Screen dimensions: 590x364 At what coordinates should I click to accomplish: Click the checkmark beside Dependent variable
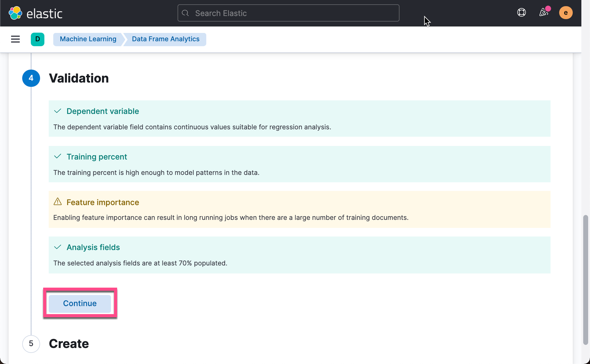[x=57, y=111]
